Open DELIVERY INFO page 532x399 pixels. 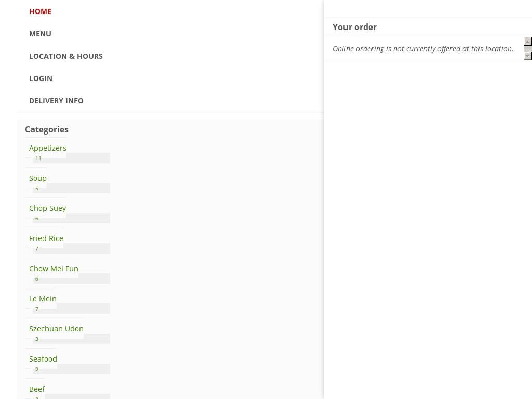56,101
